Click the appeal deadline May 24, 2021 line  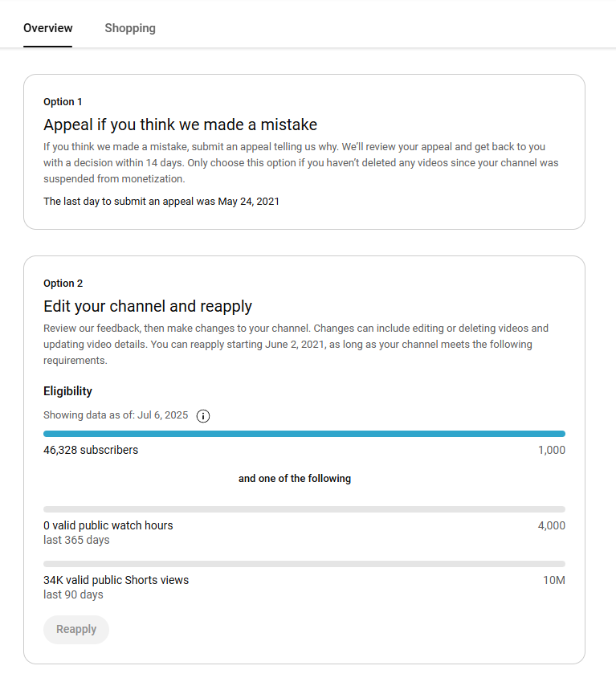tap(161, 202)
